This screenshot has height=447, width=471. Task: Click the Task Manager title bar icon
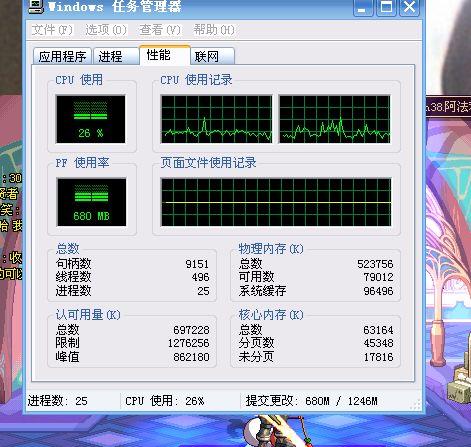coord(36,6)
